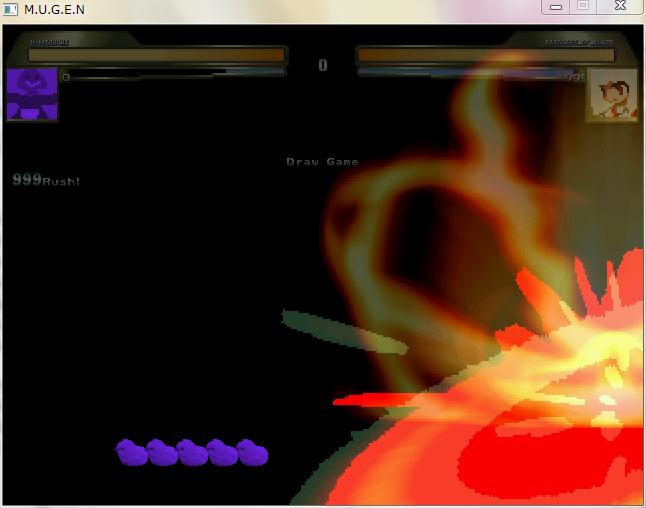Screen dimensions: 646x508
Task: Click the "999" combo counter number
Action: point(27,179)
